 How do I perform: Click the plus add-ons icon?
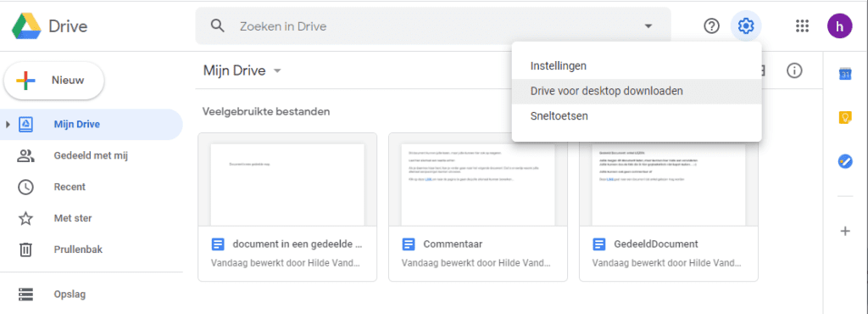pos(845,231)
